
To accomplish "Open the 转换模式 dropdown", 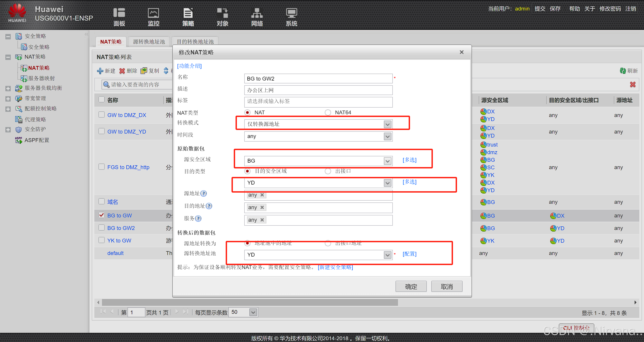I will (387, 124).
